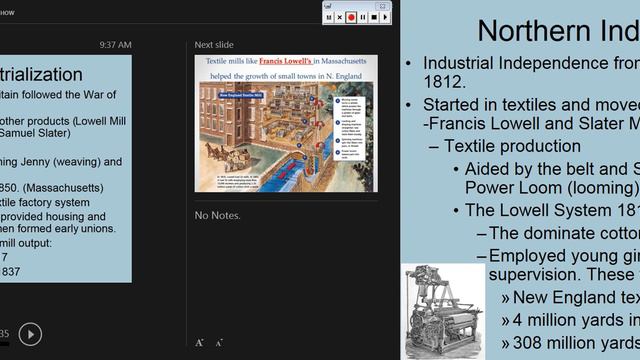Close the recorder toolbar window

[x=382, y=6]
